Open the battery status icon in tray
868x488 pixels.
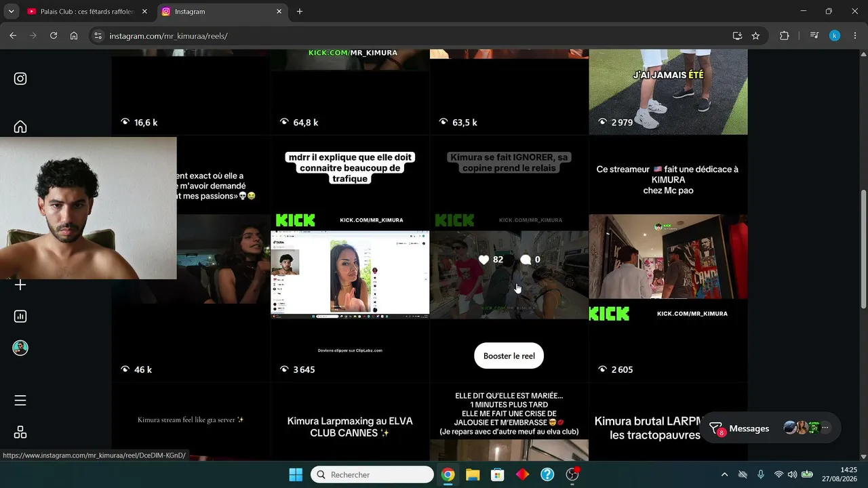pyautogui.click(x=807, y=474)
